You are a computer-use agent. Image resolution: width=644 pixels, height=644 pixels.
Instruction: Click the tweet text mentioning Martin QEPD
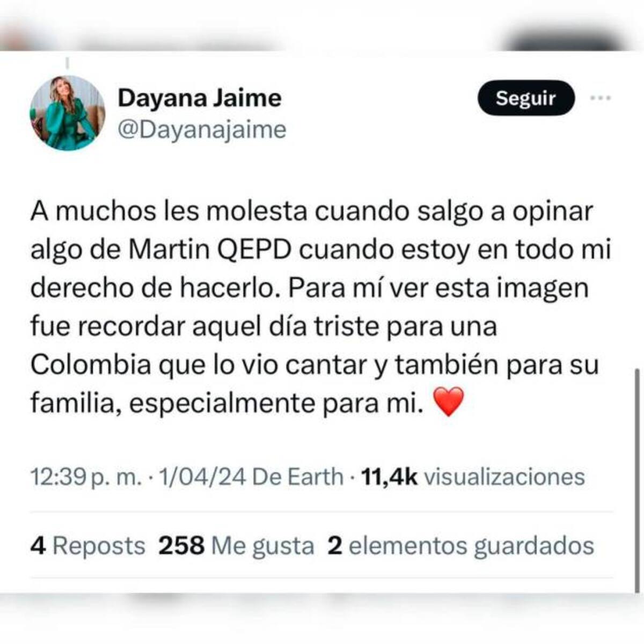pyautogui.click(x=320, y=307)
